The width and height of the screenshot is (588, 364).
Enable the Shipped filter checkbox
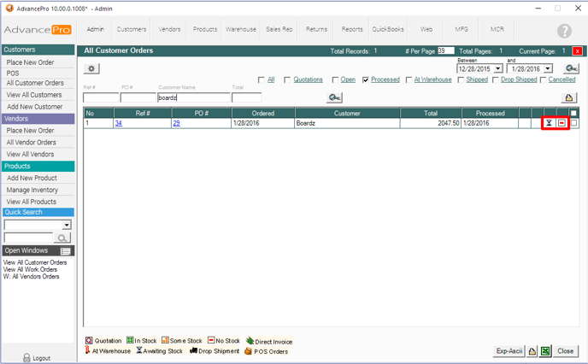(x=462, y=79)
